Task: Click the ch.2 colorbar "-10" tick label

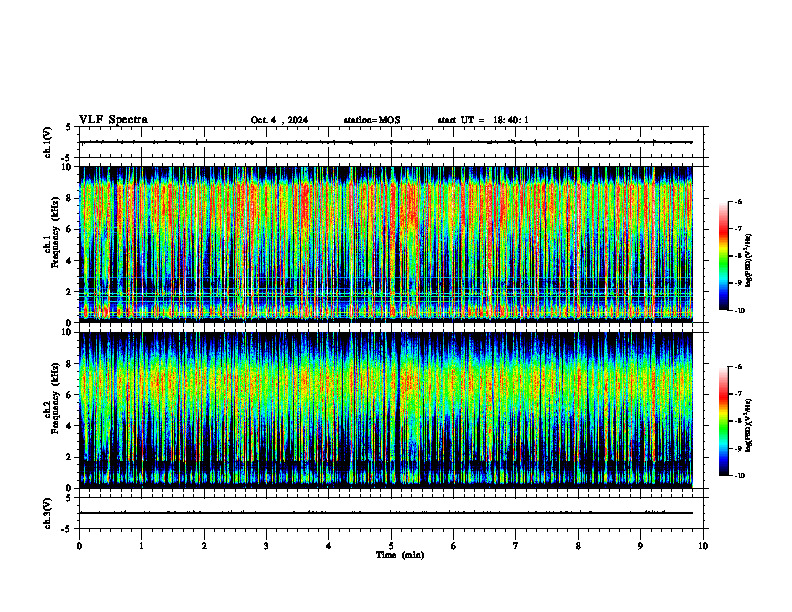Action: tap(739, 476)
